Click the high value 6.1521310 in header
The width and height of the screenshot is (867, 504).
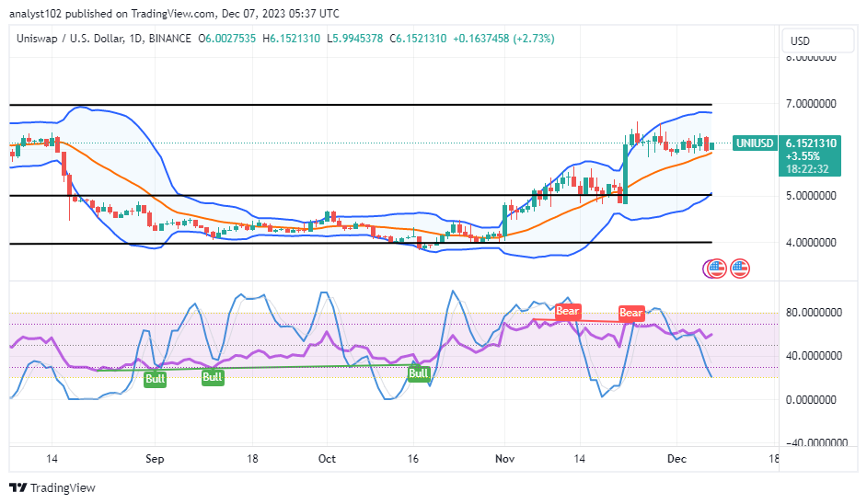coord(295,39)
